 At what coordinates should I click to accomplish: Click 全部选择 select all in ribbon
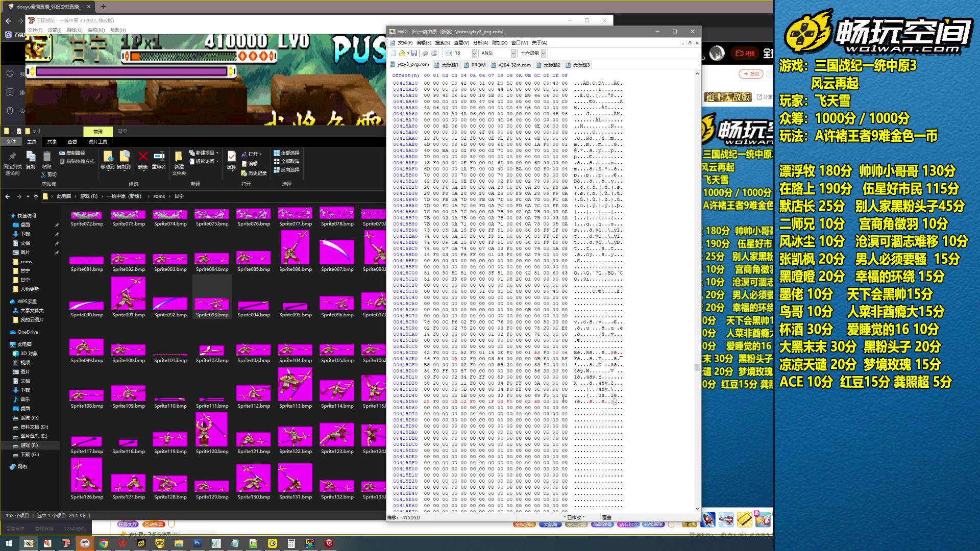click(287, 153)
